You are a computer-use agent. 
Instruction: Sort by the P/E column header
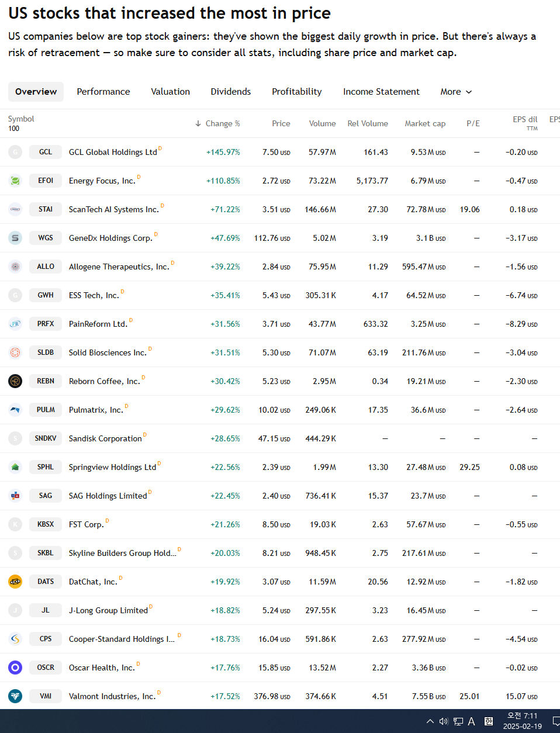point(473,123)
